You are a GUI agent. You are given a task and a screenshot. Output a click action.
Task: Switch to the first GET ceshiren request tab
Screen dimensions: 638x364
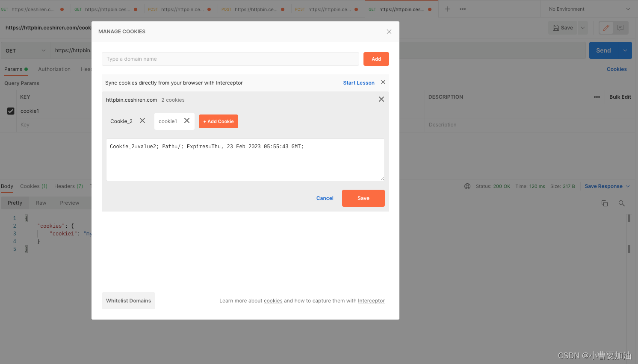pos(33,9)
